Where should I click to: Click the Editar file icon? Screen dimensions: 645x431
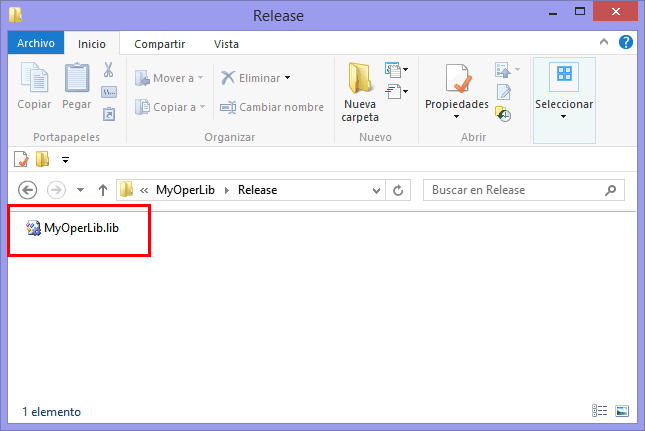(x=504, y=92)
